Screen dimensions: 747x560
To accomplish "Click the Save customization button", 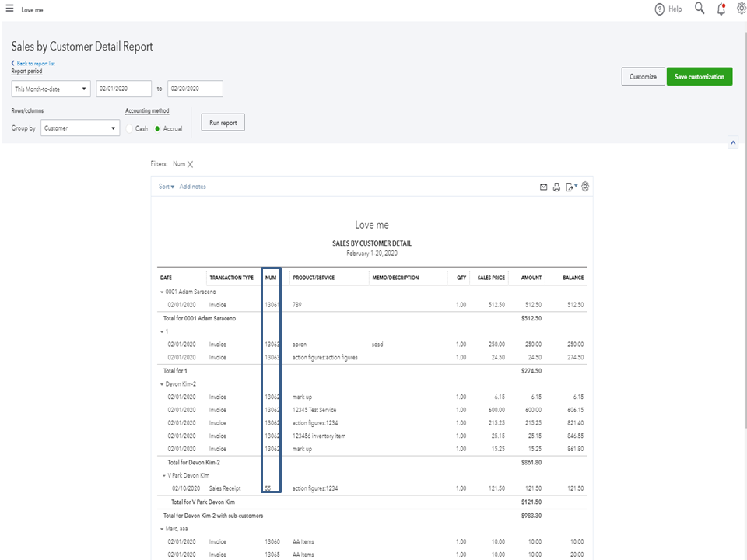I will point(699,76).
